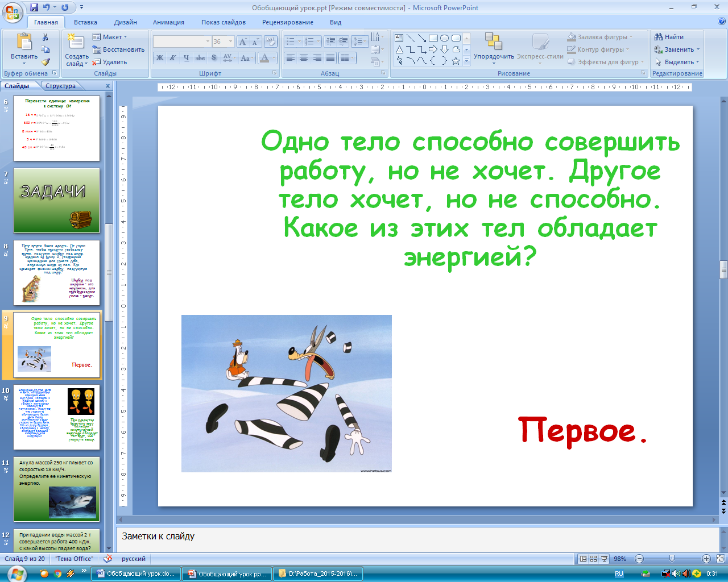Click the Copy icon in clipboard group
The width and height of the screenshot is (728, 582).
45,49
